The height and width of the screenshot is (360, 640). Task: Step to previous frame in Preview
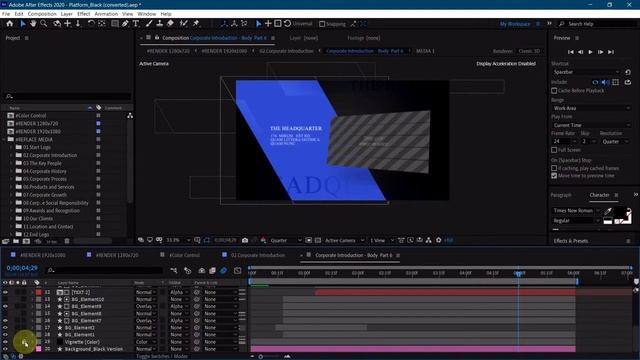pyautogui.click(x=580, y=52)
